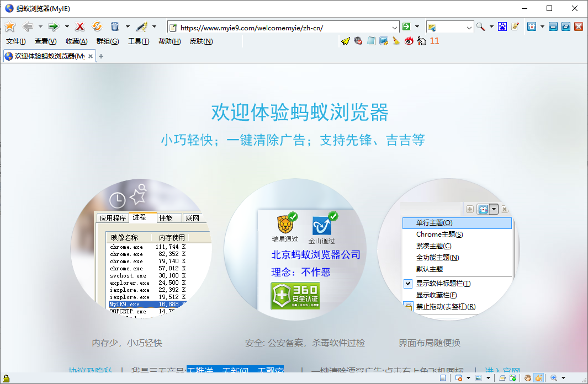Open the Weibo eye icon shortcut

click(409, 41)
